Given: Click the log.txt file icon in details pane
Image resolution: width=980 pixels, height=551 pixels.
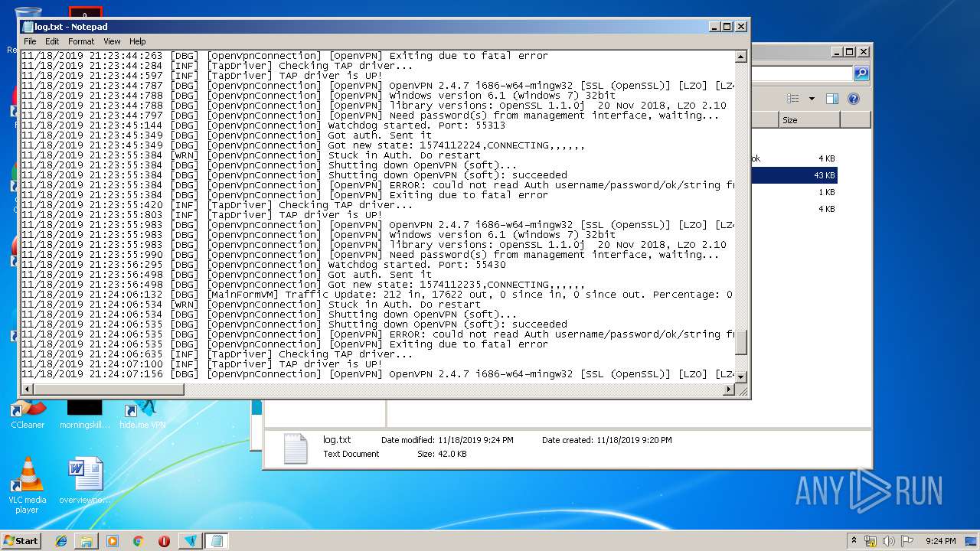Looking at the screenshot, I should pos(296,448).
